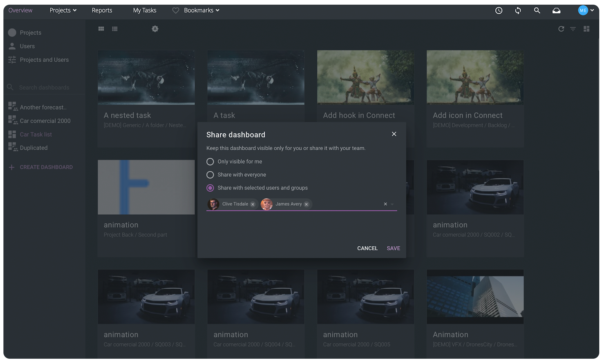This screenshot has height=364, width=603.
Task: Open the search magnifier in top bar
Action: 537,11
